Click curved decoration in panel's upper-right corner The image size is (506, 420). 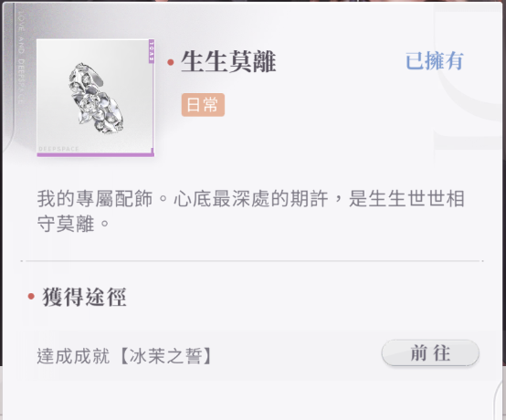468,74
